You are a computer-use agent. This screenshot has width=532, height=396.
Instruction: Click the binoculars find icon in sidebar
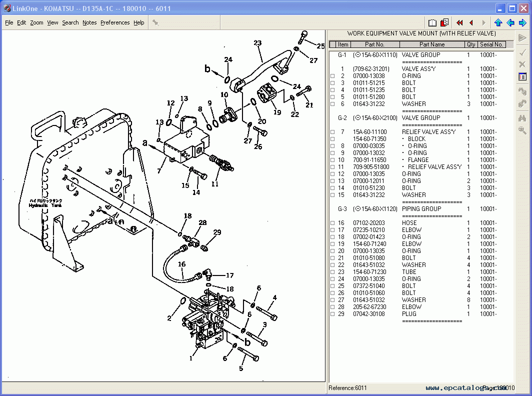(x=522, y=118)
